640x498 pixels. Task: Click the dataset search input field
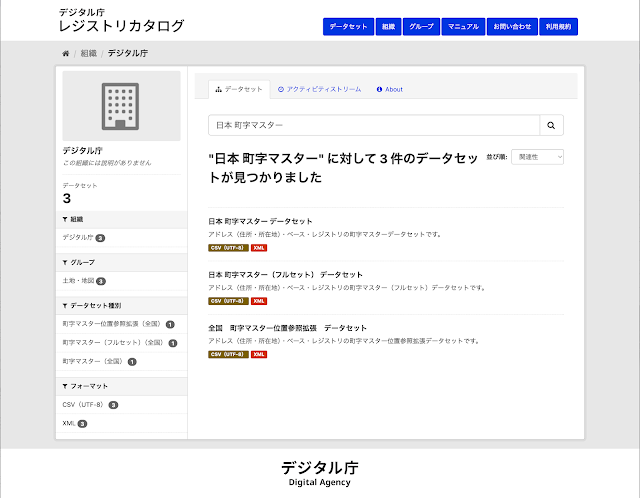[374, 125]
